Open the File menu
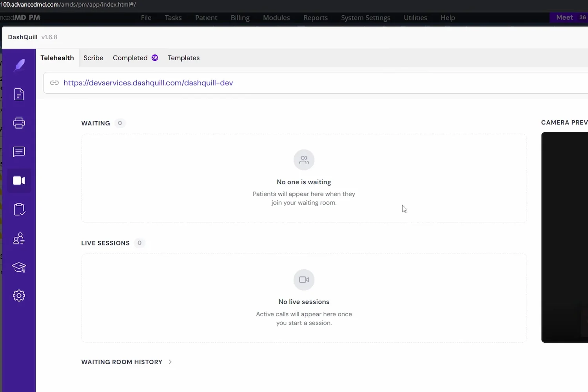 (x=146, y=18)
